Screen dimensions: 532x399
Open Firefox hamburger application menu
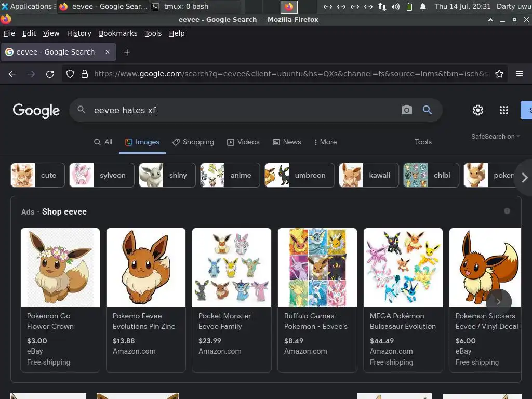coord(520,74)
